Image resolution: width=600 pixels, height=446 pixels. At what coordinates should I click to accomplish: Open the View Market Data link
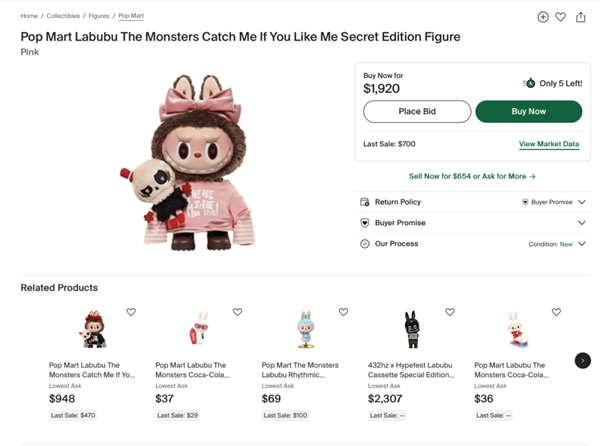[549, 144]
